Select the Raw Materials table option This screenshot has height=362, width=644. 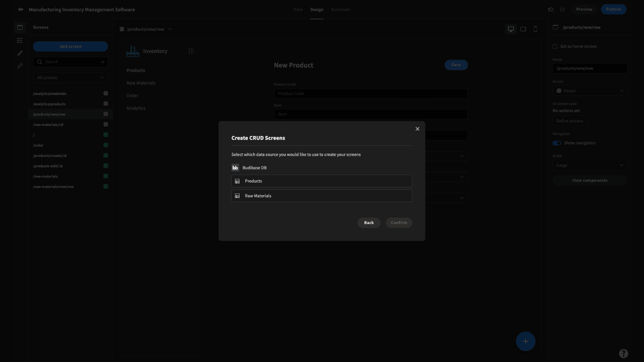coord(322,196)
